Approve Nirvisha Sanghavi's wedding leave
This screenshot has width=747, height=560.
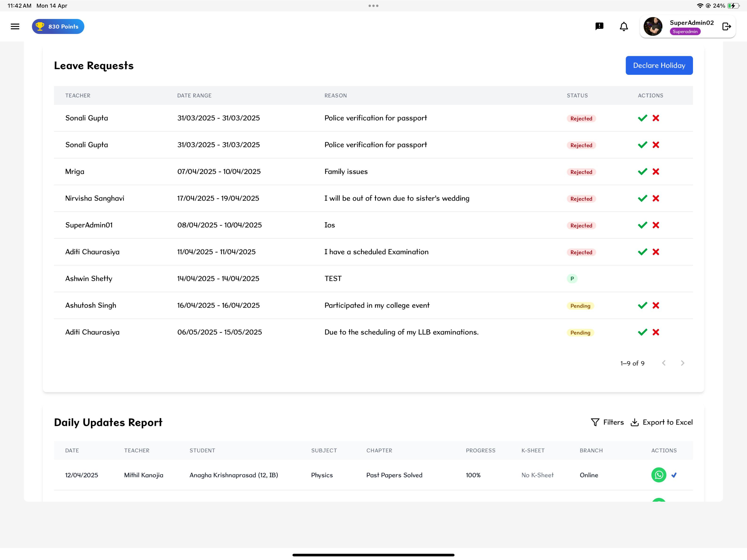click(642, 198)
